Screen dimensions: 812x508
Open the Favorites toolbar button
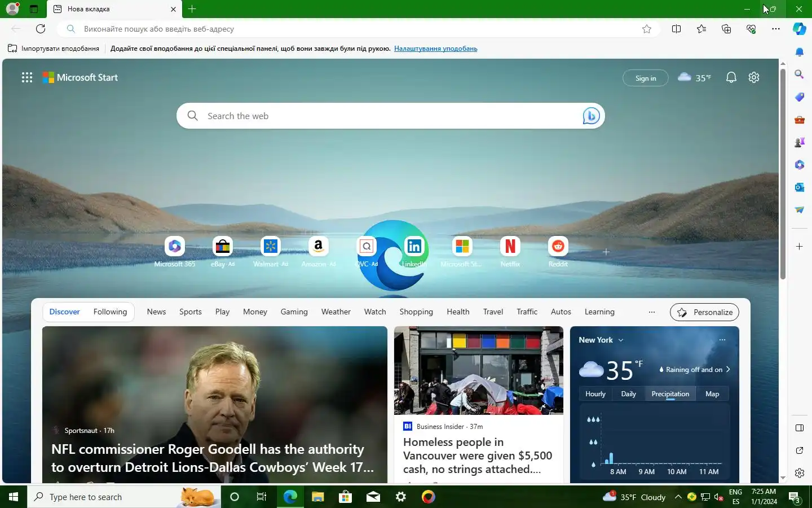pos(701,29)
